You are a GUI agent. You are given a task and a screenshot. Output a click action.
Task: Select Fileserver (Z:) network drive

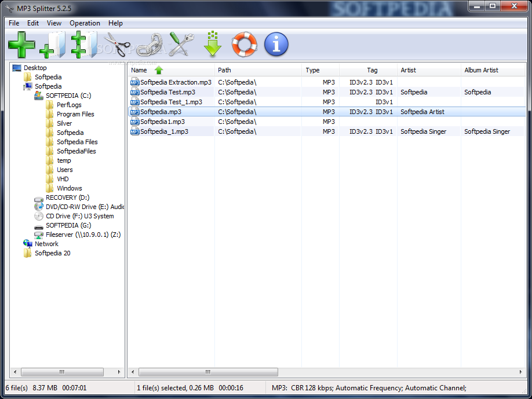pos(83,235)
